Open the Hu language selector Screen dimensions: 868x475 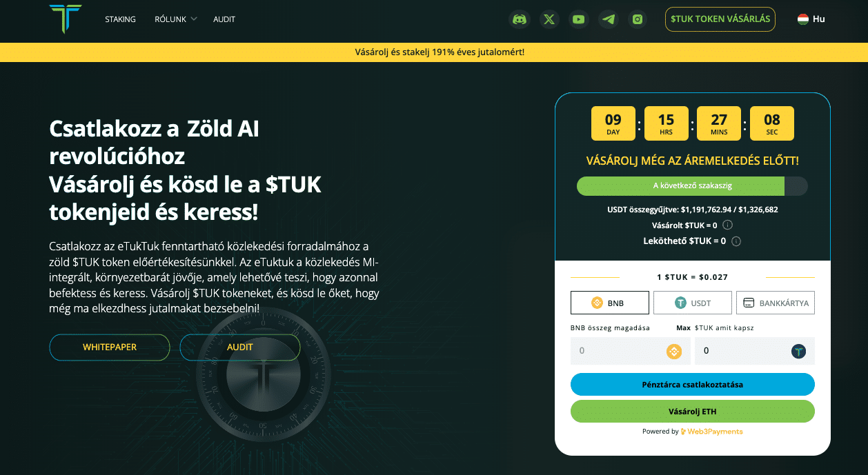click(811, 19)
